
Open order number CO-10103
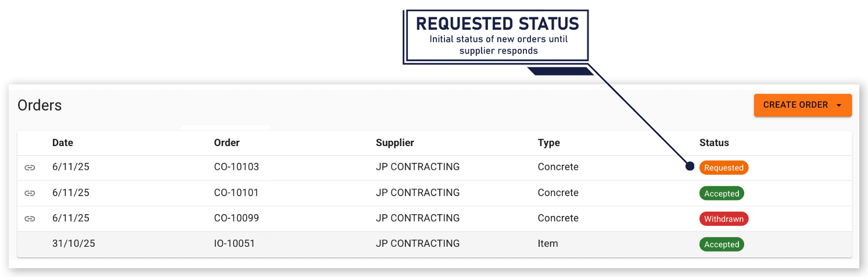[236, 167]
